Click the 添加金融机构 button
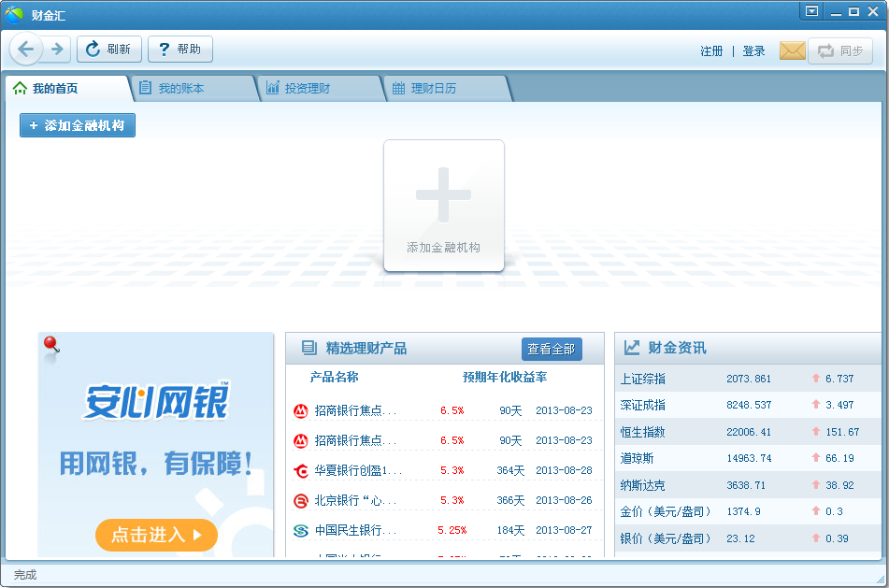This screenshot has width=889, height=588. (77, 124)
